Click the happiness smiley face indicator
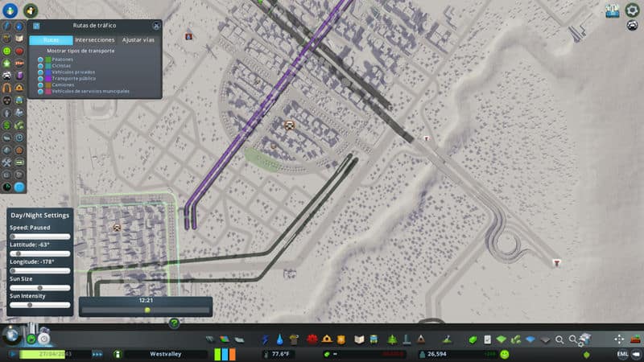Screen dimensions: 644x362 [504, 354]
